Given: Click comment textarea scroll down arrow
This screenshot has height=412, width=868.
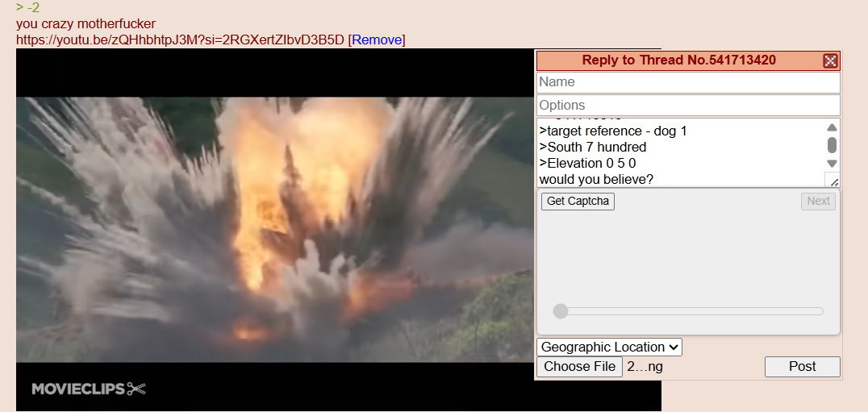Looking at the screenshot, I should coord(832,163).
